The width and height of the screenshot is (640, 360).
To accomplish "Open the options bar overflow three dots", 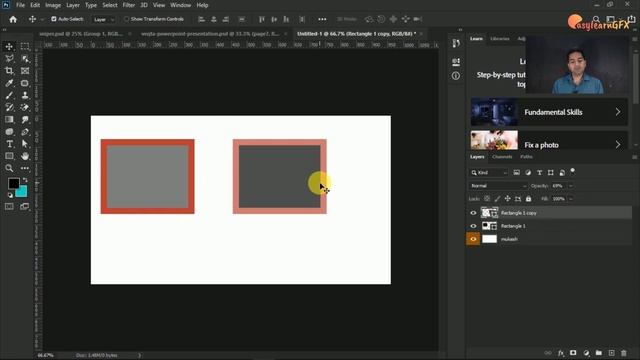I will coord(322,19).
